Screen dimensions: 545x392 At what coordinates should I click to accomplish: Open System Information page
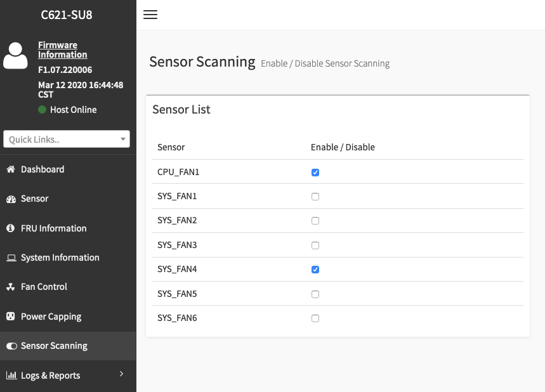pyautogui.click(x=68, y=258)
